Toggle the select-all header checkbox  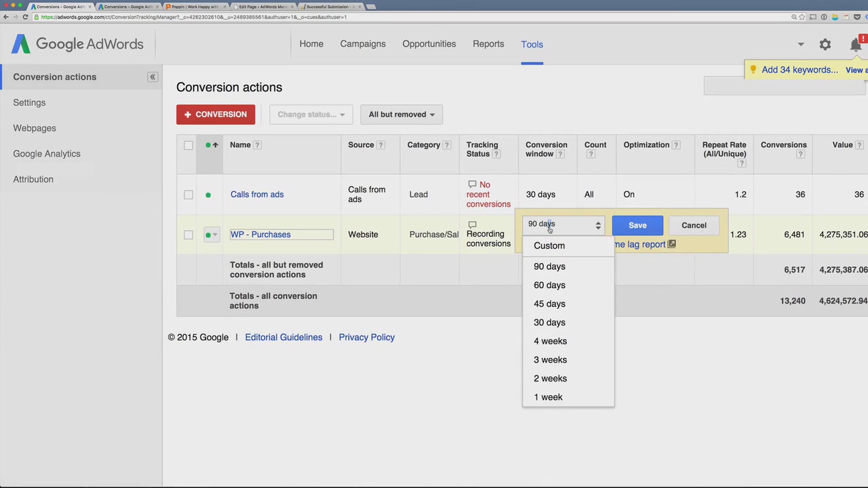click(189, 145)
